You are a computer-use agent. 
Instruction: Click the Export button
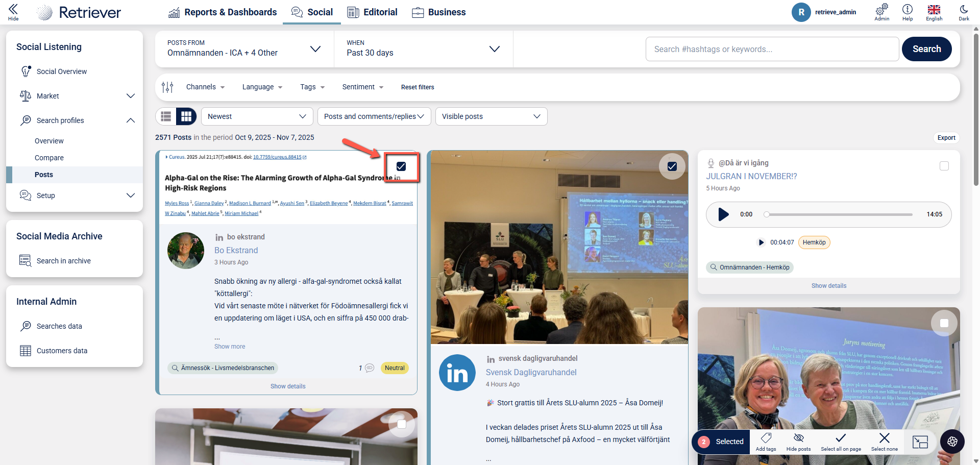point(946,138)
